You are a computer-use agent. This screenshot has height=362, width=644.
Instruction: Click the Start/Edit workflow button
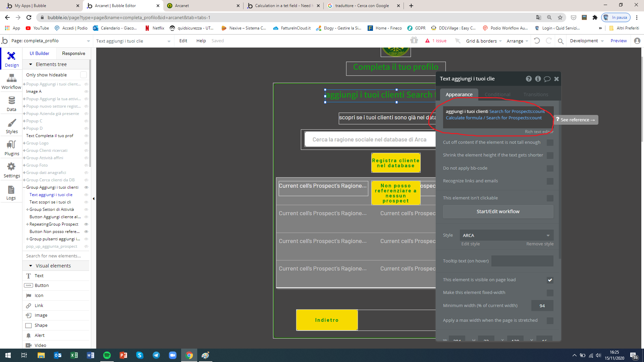click(x=498, y=212)
